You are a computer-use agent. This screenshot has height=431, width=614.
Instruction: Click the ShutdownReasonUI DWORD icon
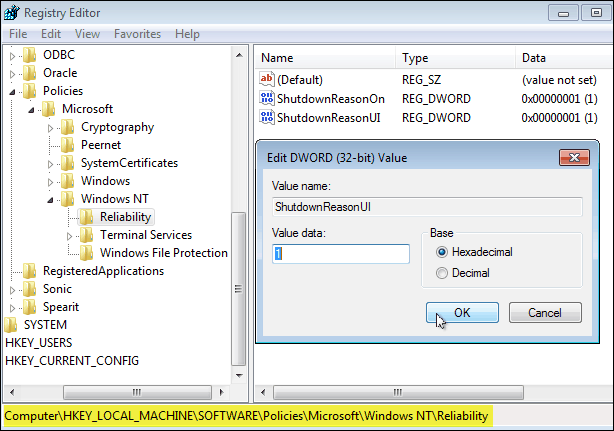267,117
